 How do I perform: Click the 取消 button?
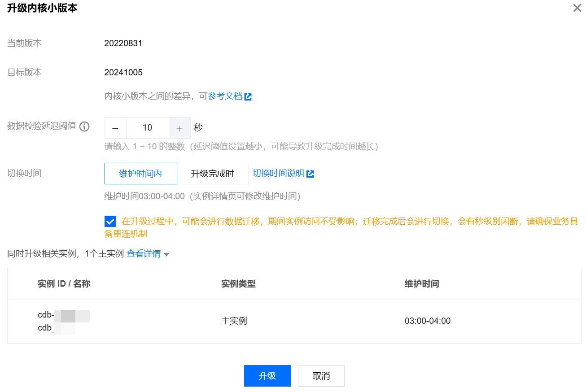click(x=321, y=376)
